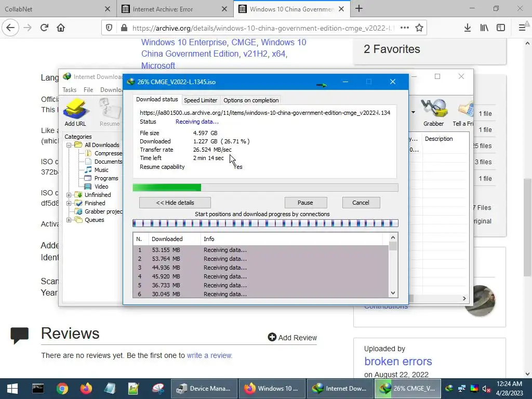Reload the page in Firefox
Viewport: 532px width, 399px height.
pos(44,28)
